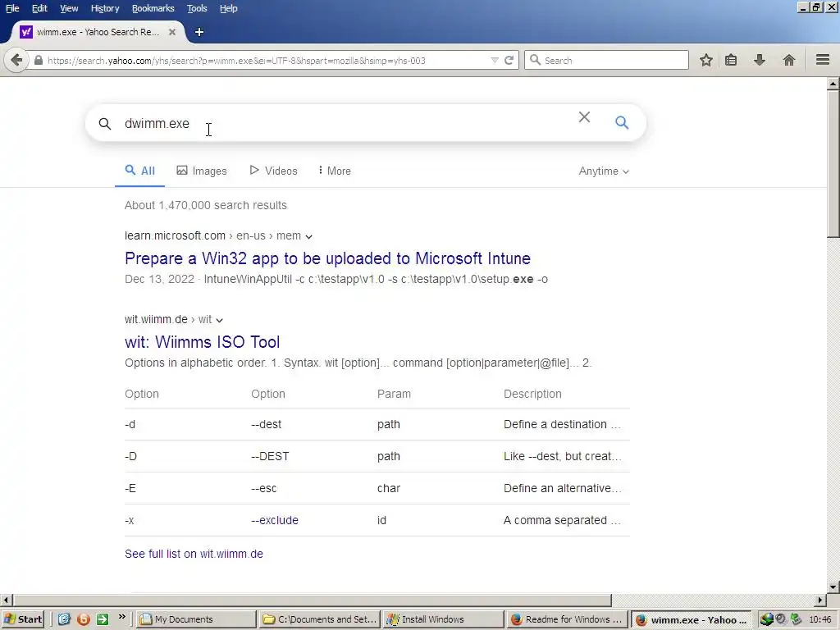Open the Edit menu
The width and height of the screenshot is (840, 630).
(x=39, y=8)
